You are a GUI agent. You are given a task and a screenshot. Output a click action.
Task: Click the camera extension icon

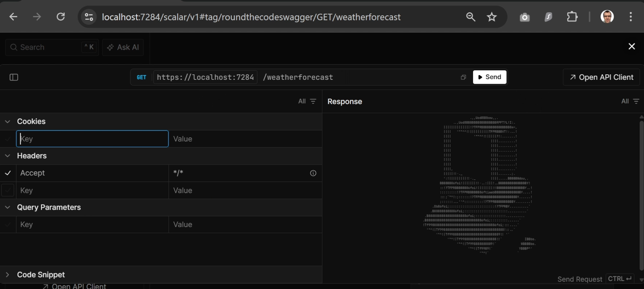click(x=524, y=17)
